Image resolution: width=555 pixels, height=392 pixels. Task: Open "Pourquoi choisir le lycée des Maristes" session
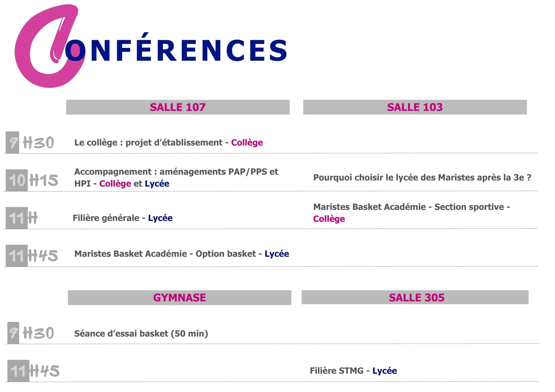coord(422,177)
